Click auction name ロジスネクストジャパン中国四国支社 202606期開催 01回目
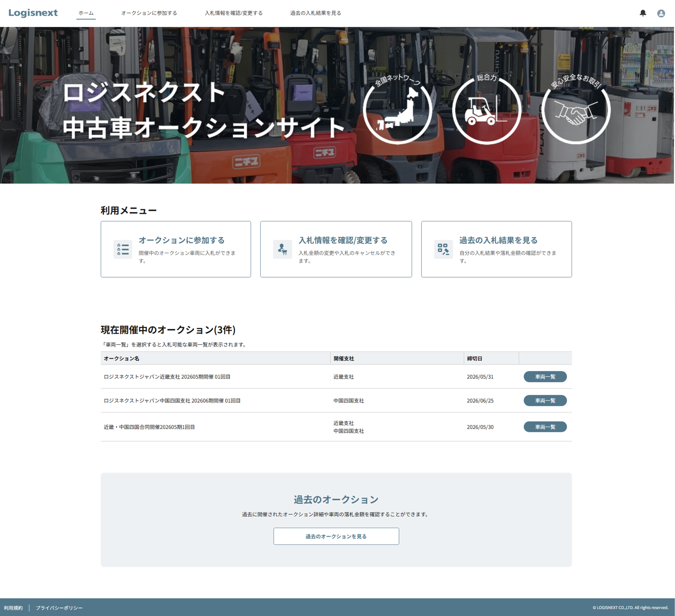 pos(172,400)
